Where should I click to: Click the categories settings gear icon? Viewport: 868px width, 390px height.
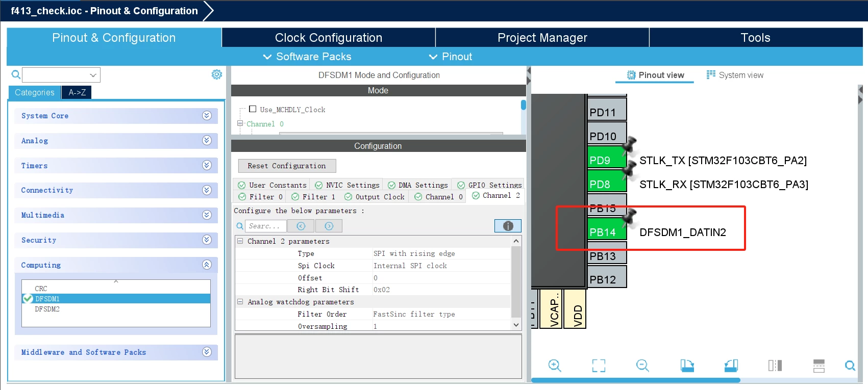click(x=217, y=74)
